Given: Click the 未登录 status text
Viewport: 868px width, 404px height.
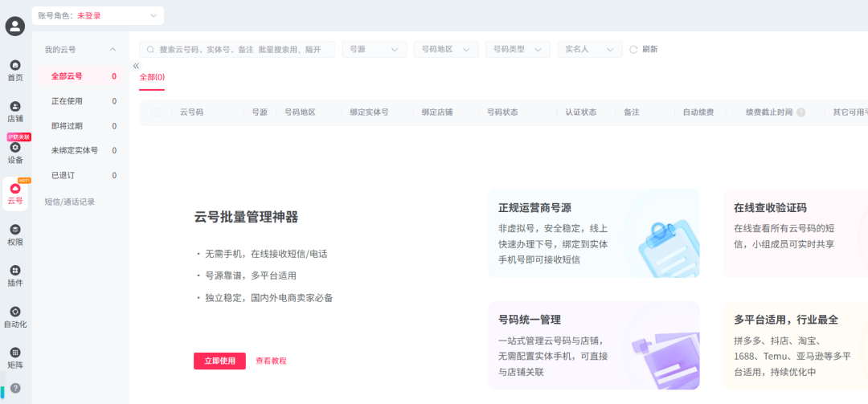Looking at the screenshot, I should (89, 16).
